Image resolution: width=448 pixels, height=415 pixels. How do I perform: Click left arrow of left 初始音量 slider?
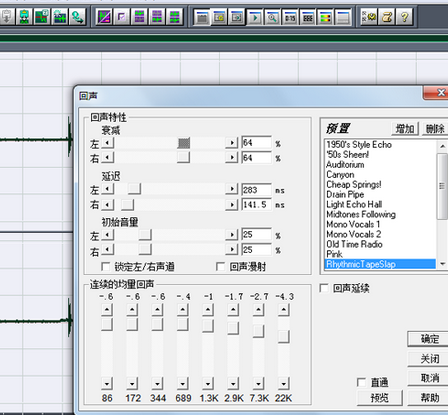pos(107,235)
